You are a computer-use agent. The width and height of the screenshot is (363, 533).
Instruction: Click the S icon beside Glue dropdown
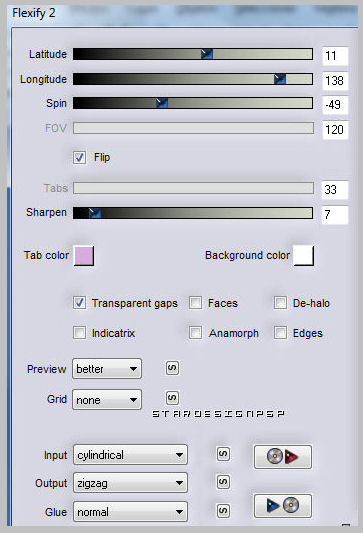pyautogui.click(x=223, y=511)
